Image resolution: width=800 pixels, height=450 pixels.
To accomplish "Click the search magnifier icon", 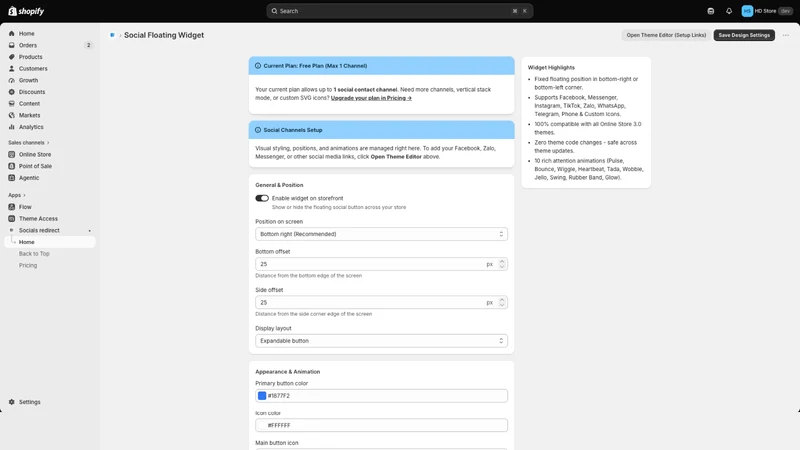I will [274, 11].
